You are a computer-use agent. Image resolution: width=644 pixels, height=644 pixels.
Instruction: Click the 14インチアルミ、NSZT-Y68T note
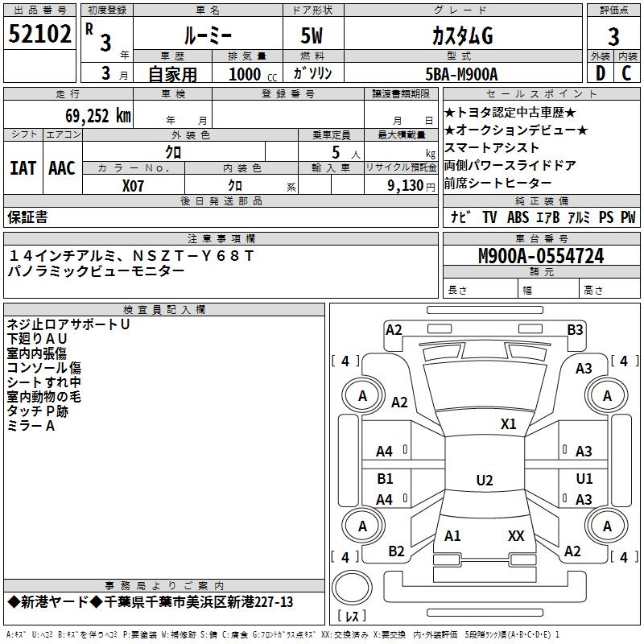[131, 256]
